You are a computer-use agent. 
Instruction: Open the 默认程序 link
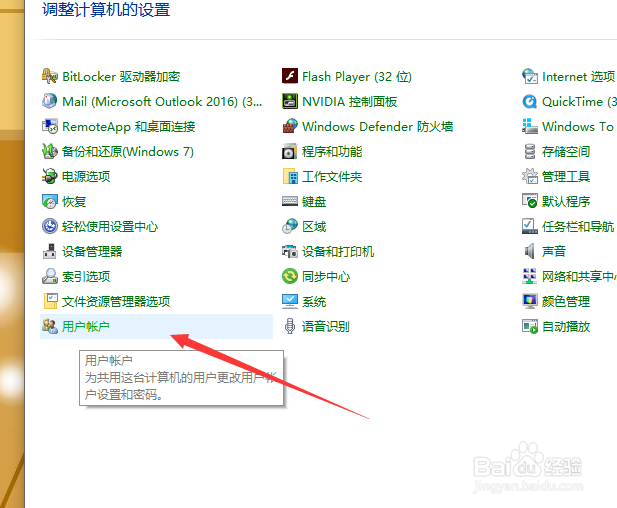566,202
